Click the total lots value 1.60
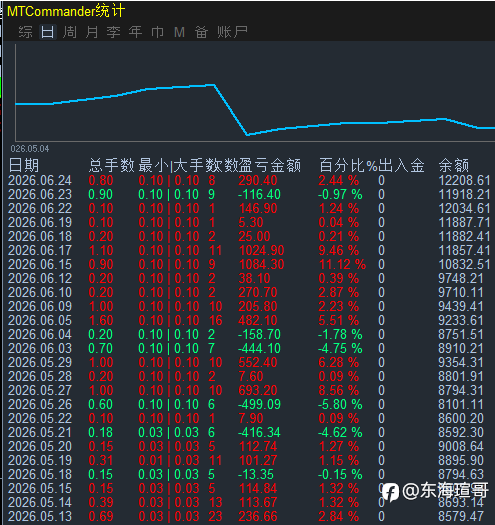 click(101, 320)
